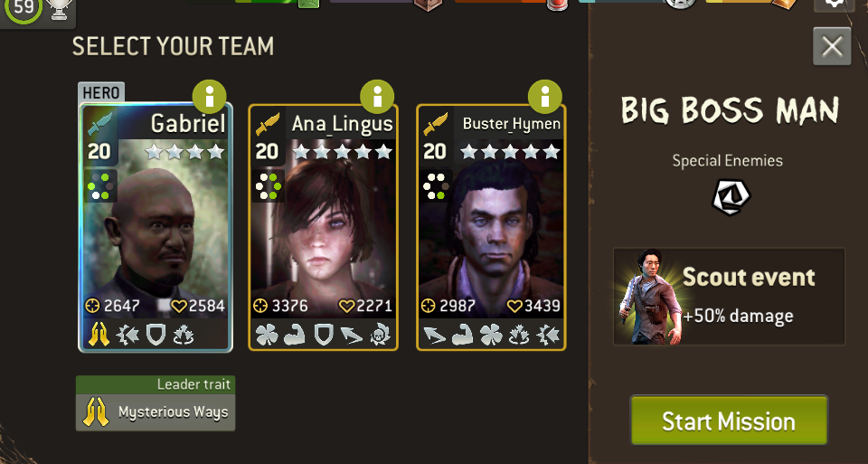The width and height of the screenshot is (868, 464).
Task: Tap the skull trait icon on Ana_Lingus
Action: (x=381, y=335)
